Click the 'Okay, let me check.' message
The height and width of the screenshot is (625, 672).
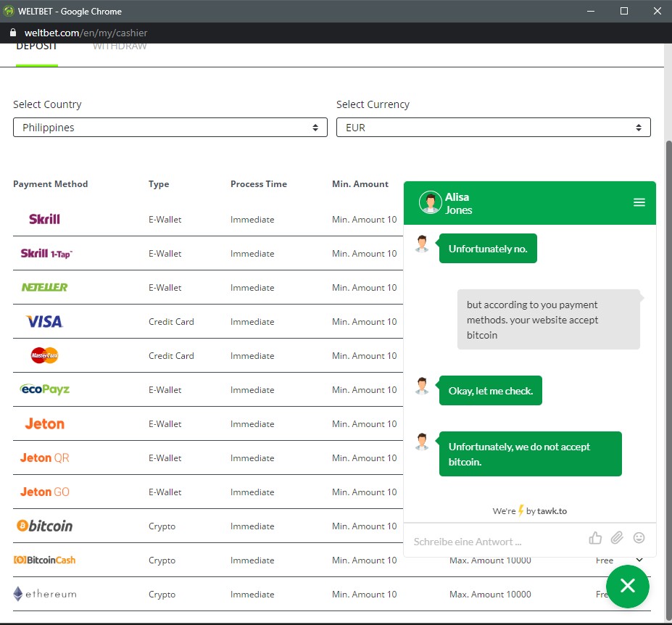coord(490,391)
